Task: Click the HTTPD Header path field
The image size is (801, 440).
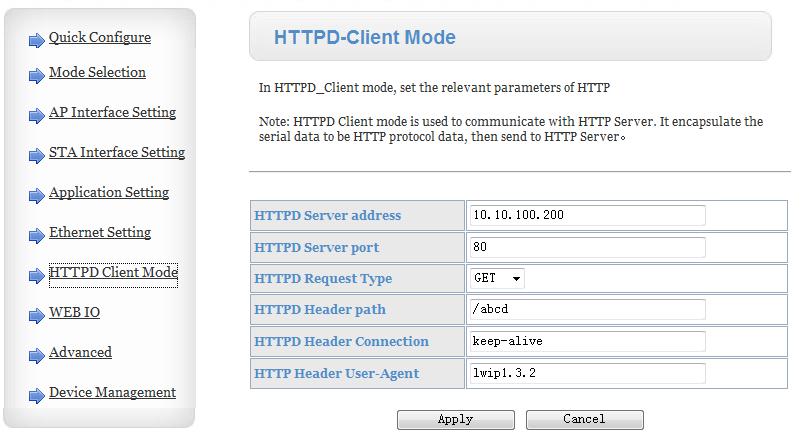Action: 587,309
